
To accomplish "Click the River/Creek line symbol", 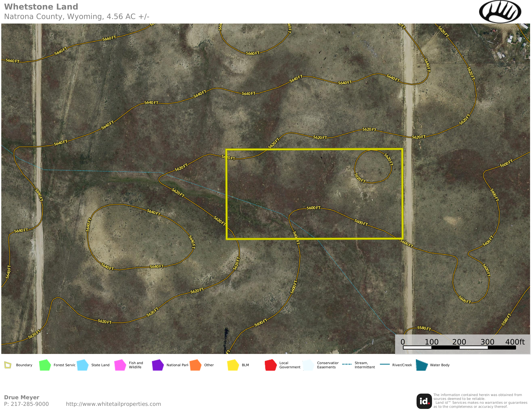I will click(x=385, y=364).
